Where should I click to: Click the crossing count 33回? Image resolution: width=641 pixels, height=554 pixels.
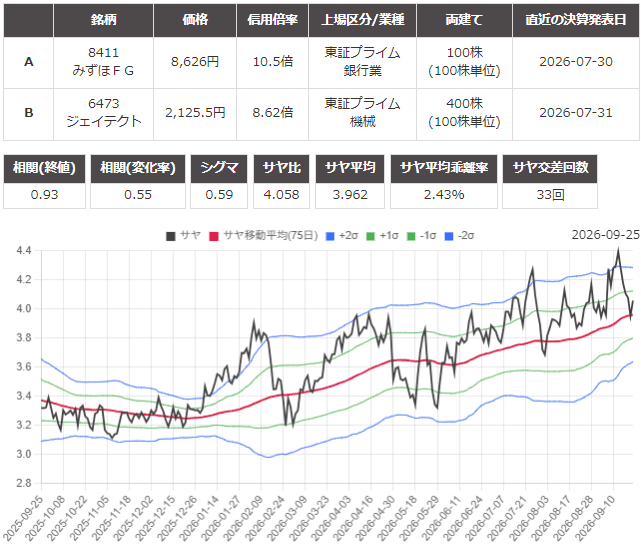[x=550, y=195]
